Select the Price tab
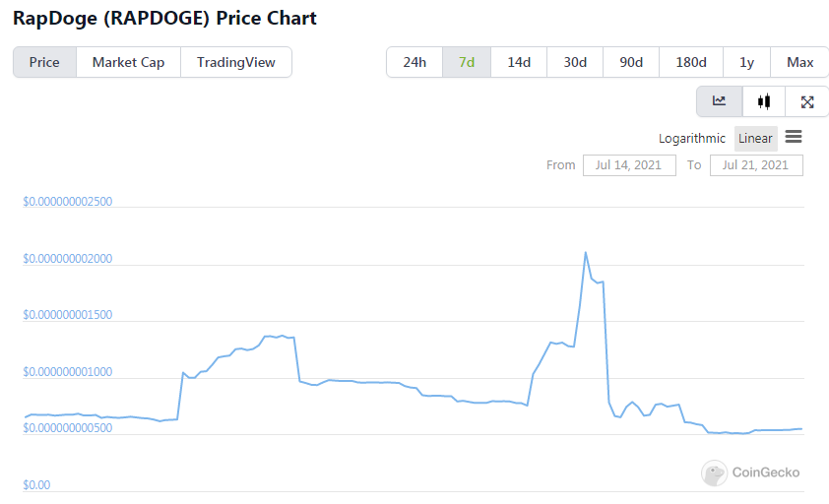This screenshot has width=829, height=504. point(44,62)
